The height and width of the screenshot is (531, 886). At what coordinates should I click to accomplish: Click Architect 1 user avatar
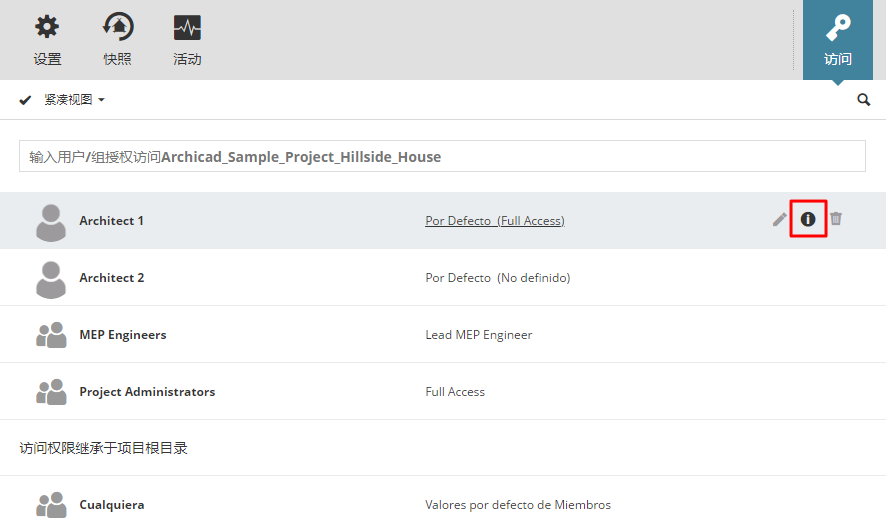tap(51, 222)
